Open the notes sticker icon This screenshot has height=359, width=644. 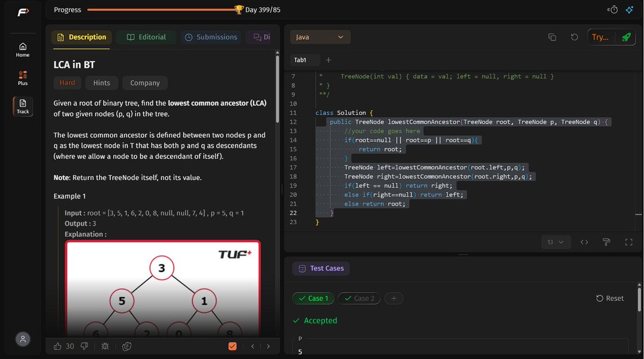(127, 346)
